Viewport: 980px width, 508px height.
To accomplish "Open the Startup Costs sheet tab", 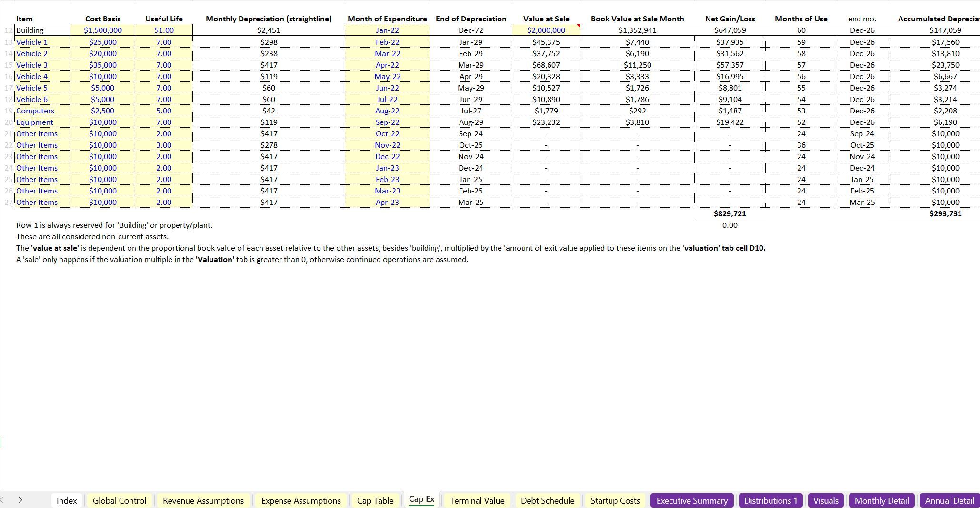I will pos(615,500).
